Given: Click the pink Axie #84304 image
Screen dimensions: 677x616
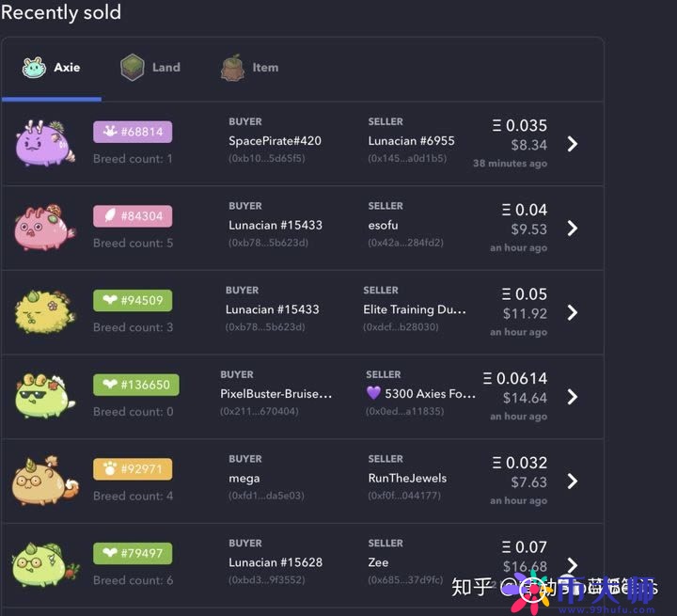Looking at the screenshot, I should [46, 228].
